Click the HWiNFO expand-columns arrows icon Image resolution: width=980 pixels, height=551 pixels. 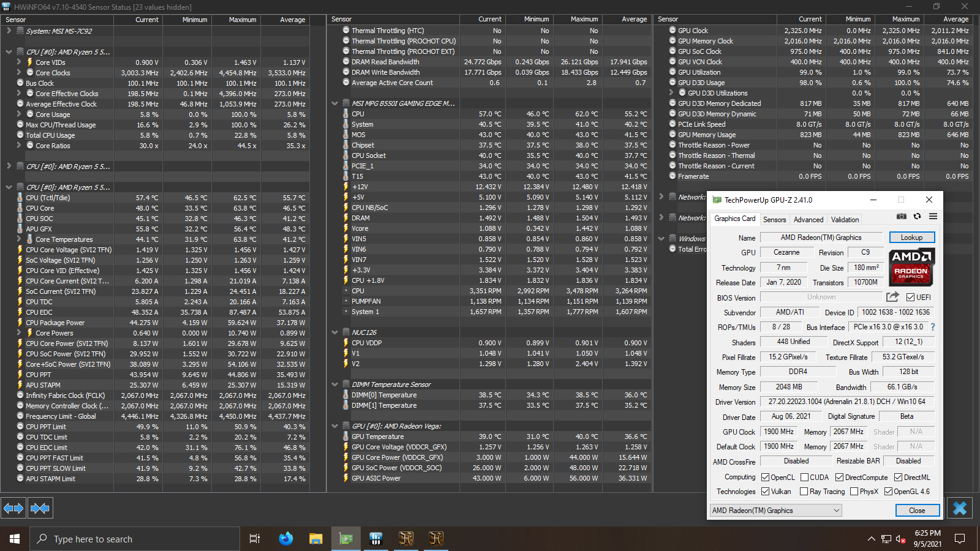click(x=13, y=508)
